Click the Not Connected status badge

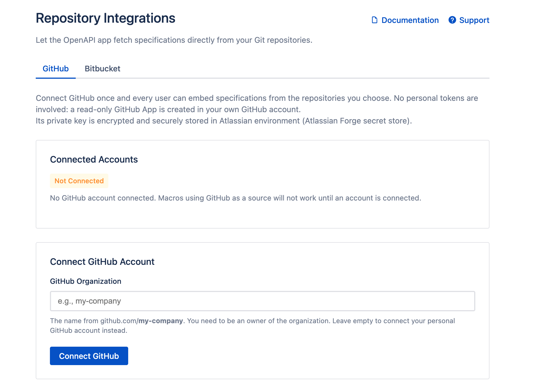[x=79, y=181]
